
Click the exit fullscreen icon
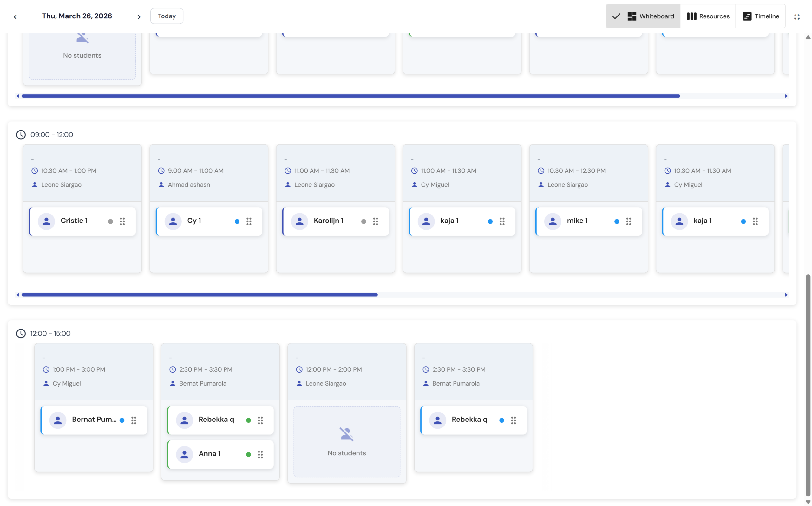click(x=797, y=17)
